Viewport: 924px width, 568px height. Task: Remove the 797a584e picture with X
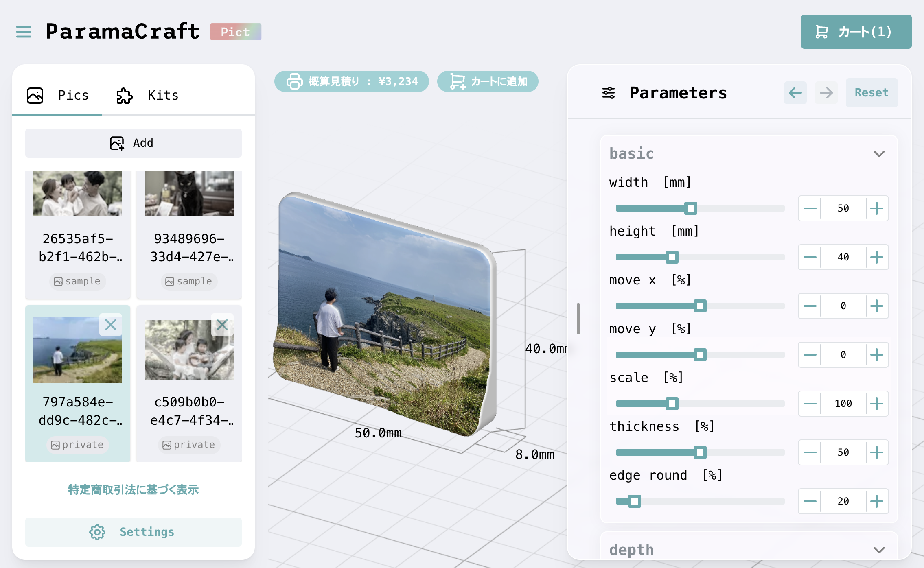coord(111,325)
